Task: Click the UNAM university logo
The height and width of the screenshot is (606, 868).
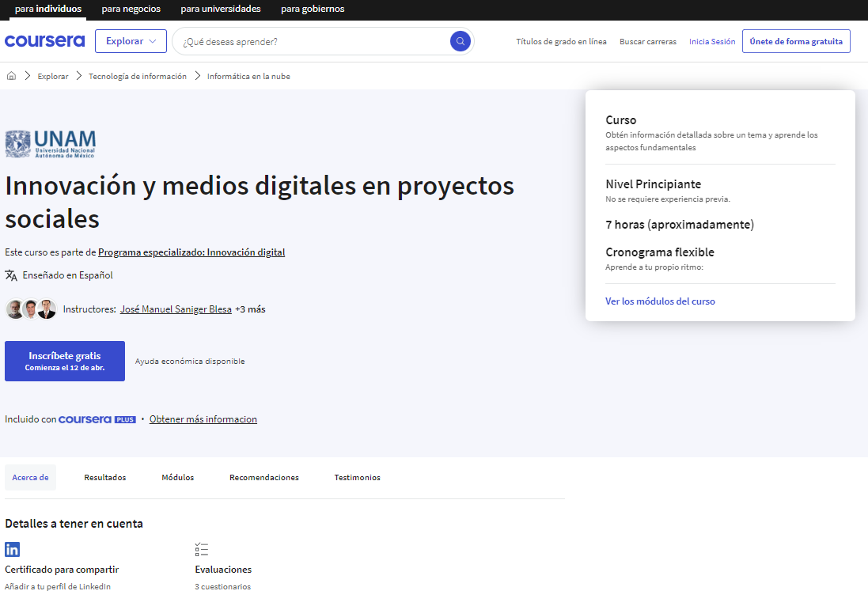Action: 51,144
